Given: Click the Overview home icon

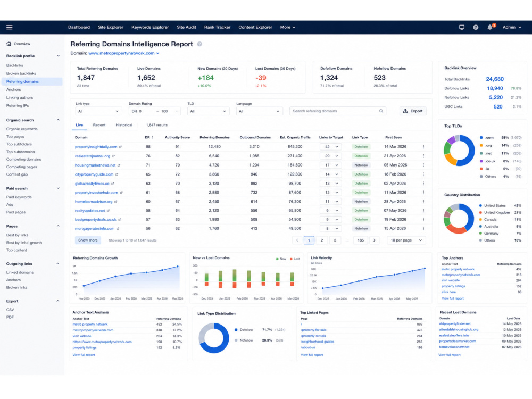Looking at the screenshot, I should click(x=9, y=44).
